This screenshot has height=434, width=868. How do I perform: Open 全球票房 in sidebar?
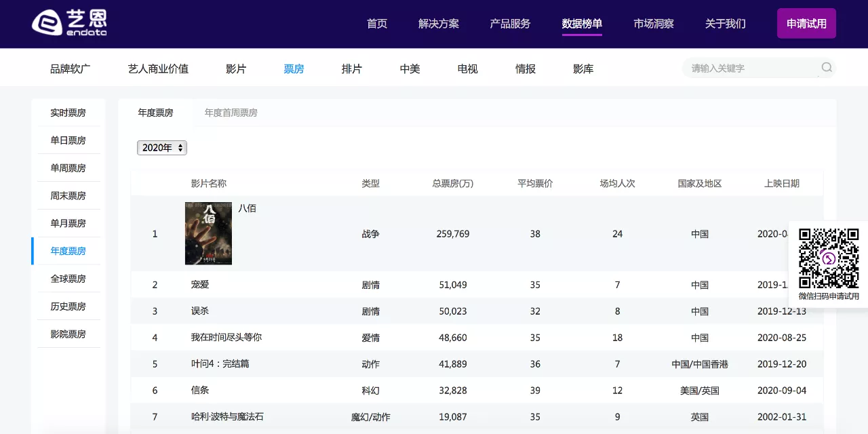68,279
